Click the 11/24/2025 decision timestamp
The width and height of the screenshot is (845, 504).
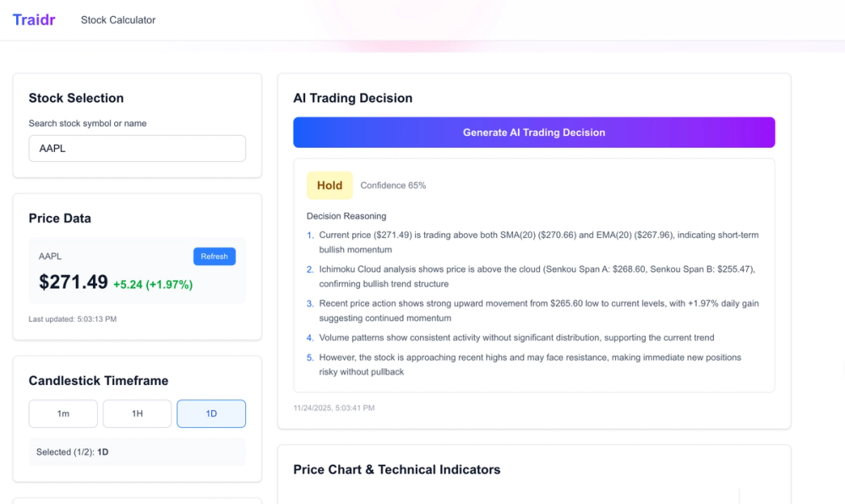pos(335,409)
